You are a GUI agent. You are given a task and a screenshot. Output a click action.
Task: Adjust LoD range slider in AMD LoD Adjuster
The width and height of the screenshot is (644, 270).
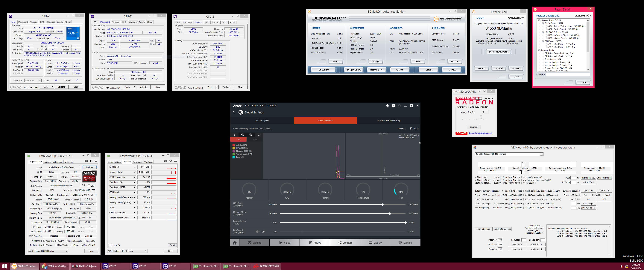pos(481,117)
